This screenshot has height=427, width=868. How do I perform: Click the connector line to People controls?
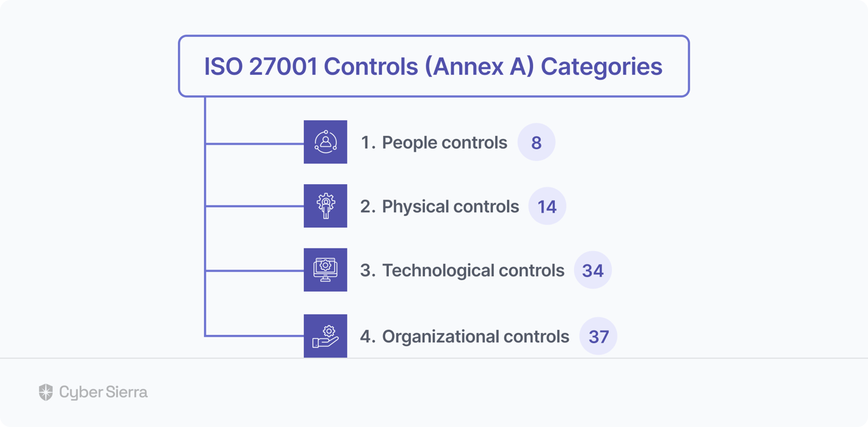click(254, 144)
